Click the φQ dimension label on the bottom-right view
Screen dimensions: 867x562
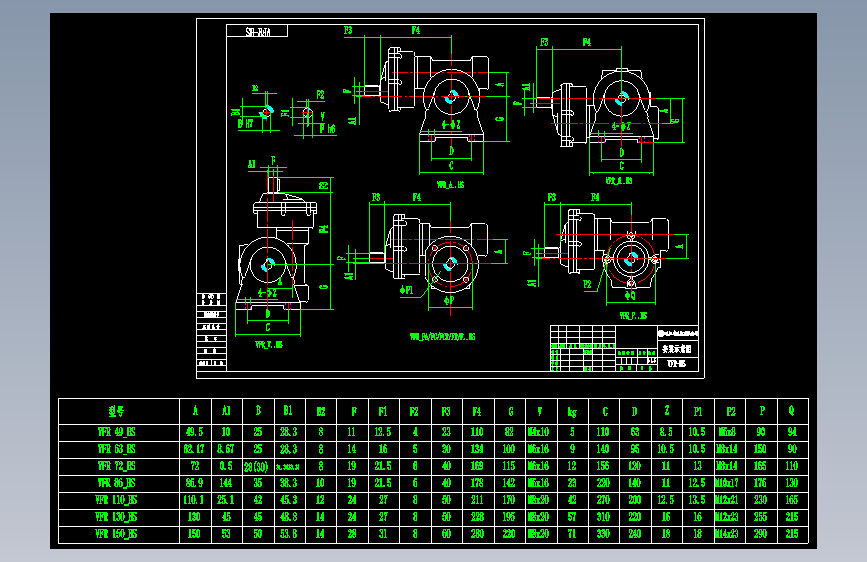[x=630, y=296]
